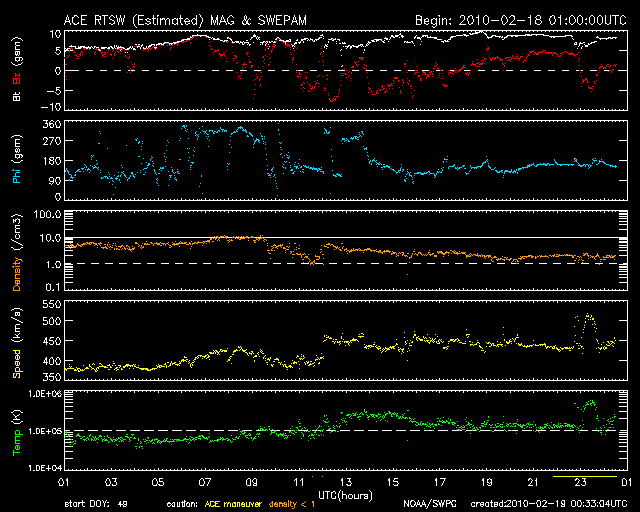Click the "-5" tick on the Bt Bz axis

(x=53, y=90)
